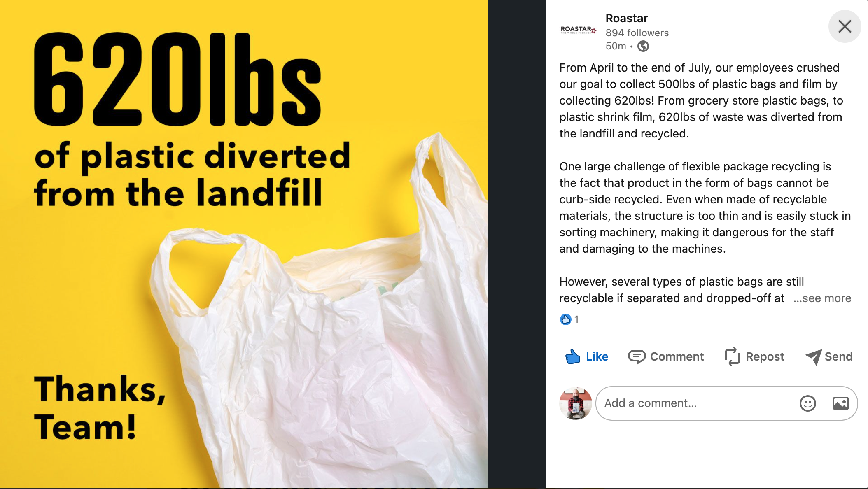The width and height of the screenshot is (868, 489).
Task: Click the add photo icon in comment box
Action: [x=840, y=403]
